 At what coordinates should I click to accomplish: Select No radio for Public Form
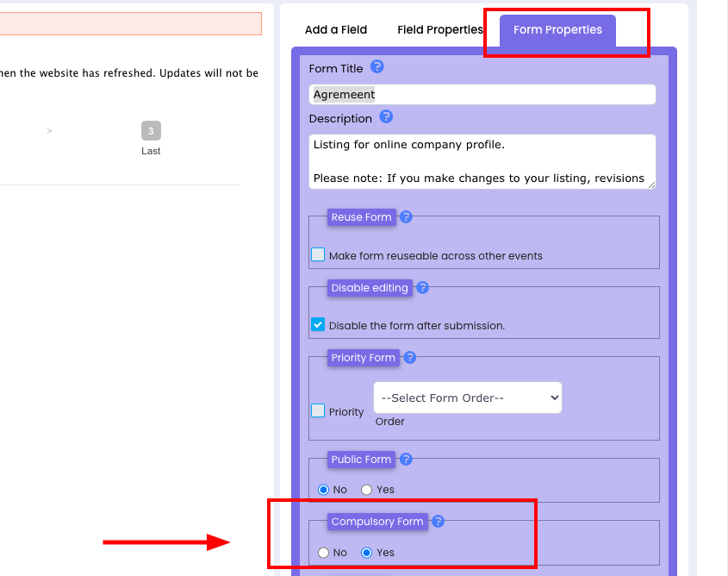324,490
